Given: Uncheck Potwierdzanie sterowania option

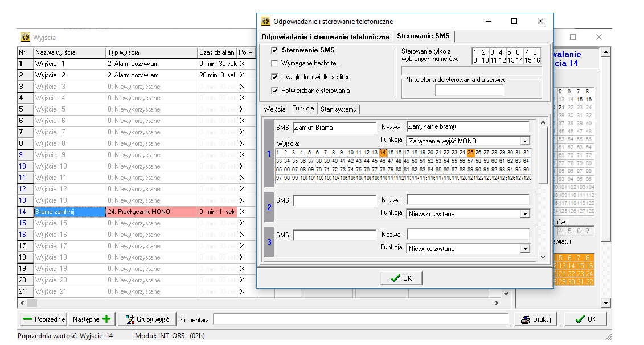Looking at the screenshot, I should coord(275,91).
